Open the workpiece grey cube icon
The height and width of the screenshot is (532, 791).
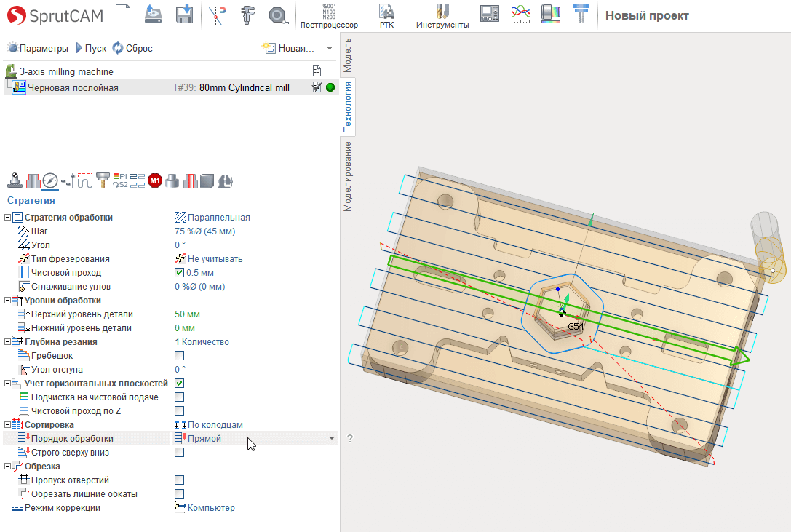click(207, 180)
